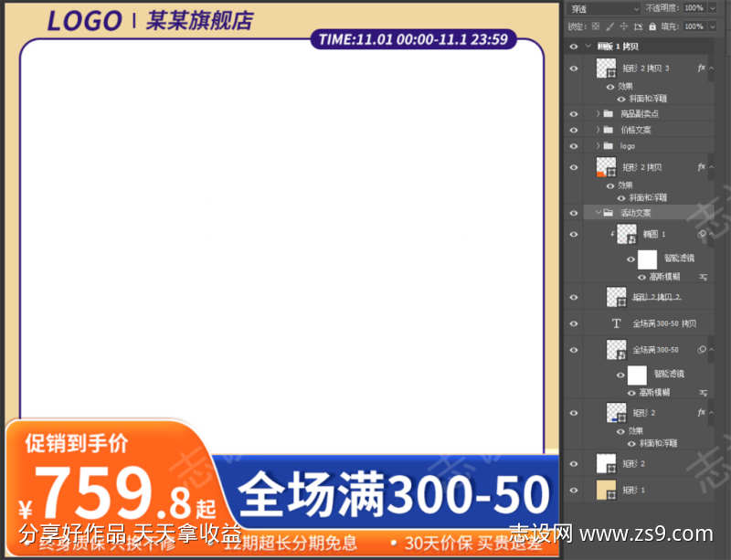Collapse the 画板 1 拷贝 artboard
731x560 pixels.
tap(588, 46)
